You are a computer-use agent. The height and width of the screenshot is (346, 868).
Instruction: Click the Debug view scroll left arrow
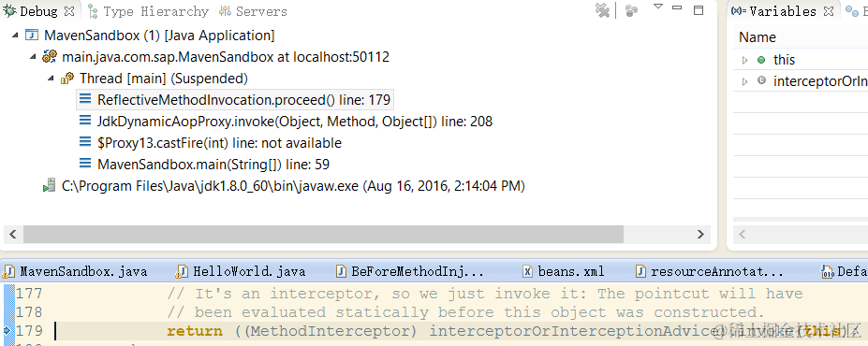click(x=13, y=235)
